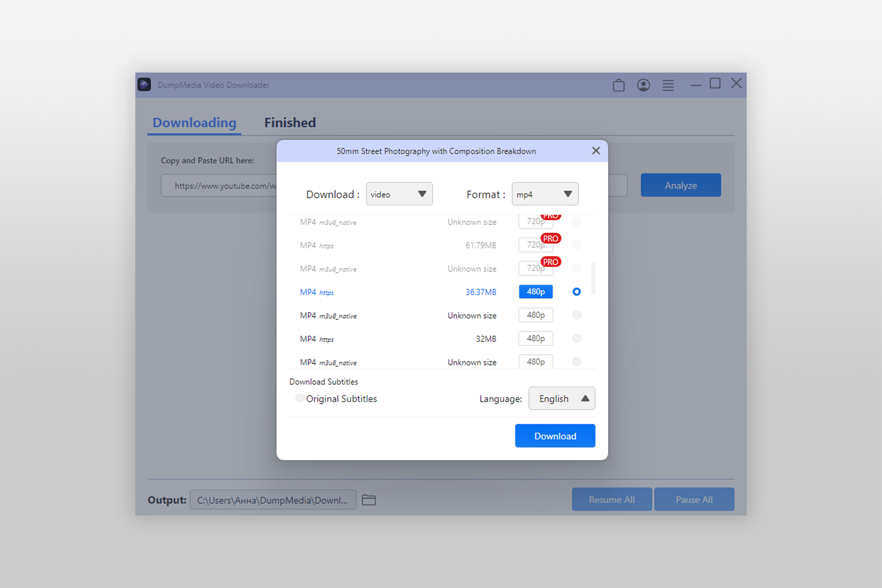
Task: Click the format list vertical scrollbar
Action: point(593,278)
